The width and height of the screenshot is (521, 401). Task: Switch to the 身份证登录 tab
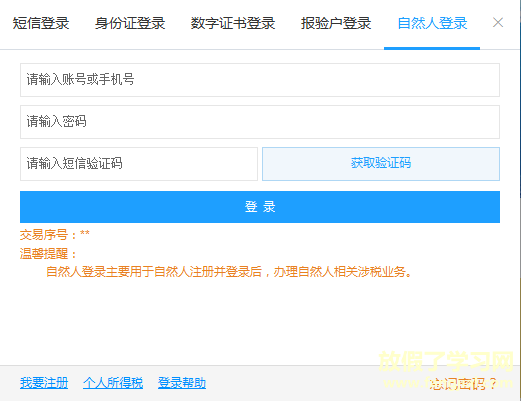click(130, 23)
